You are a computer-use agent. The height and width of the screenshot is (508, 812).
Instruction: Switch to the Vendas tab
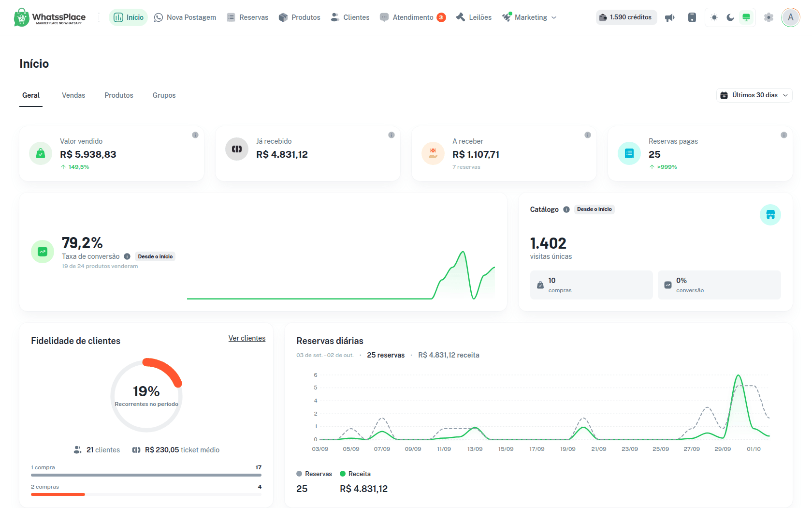(x=73, y=95)
